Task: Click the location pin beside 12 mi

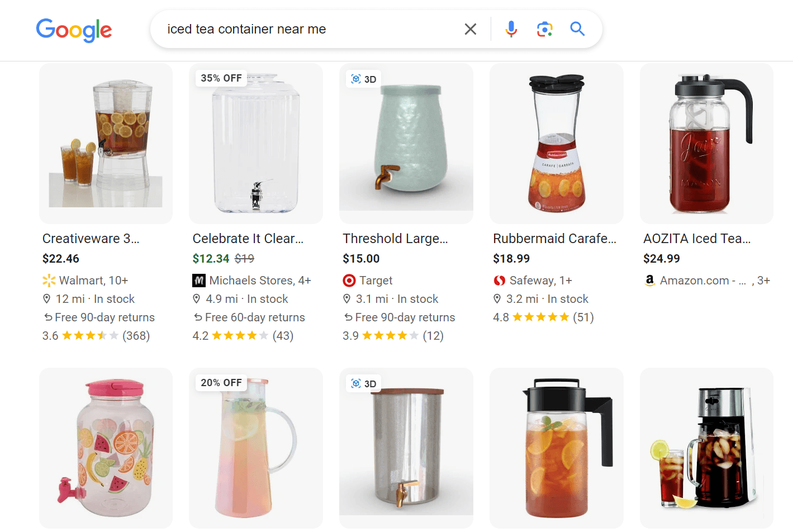Action: click(47, 298)
